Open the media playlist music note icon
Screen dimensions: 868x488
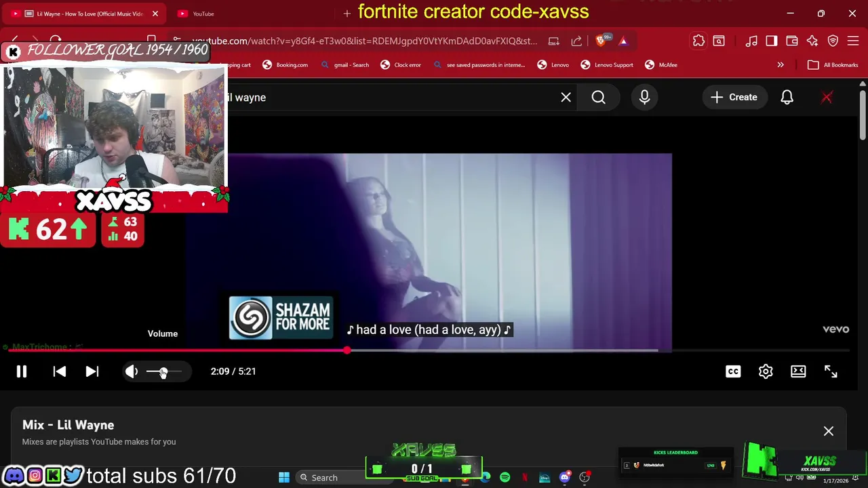pyautogui.click(x=751, y=41)
